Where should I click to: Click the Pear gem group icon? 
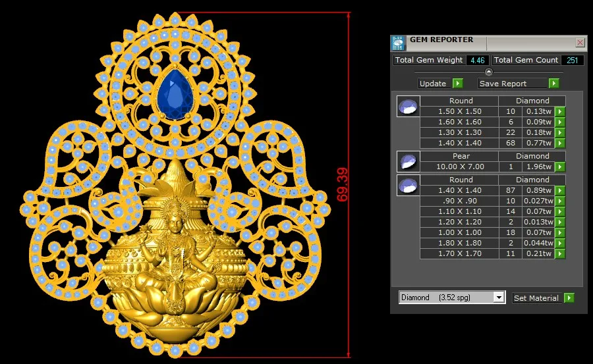pos(408,161)
